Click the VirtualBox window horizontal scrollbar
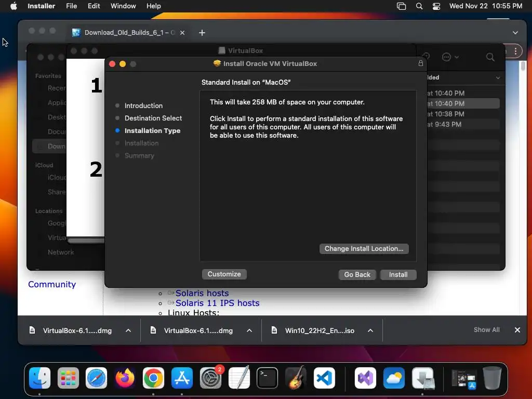The height and width of the screenshot is (399, 532). pyautogui.click(x=87, y=240)
